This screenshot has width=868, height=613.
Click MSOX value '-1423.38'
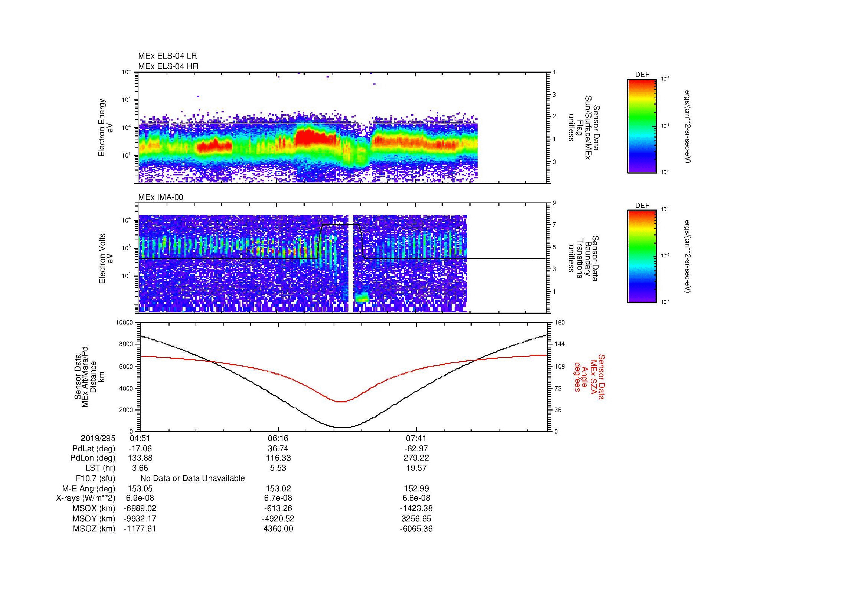(416, 508)
